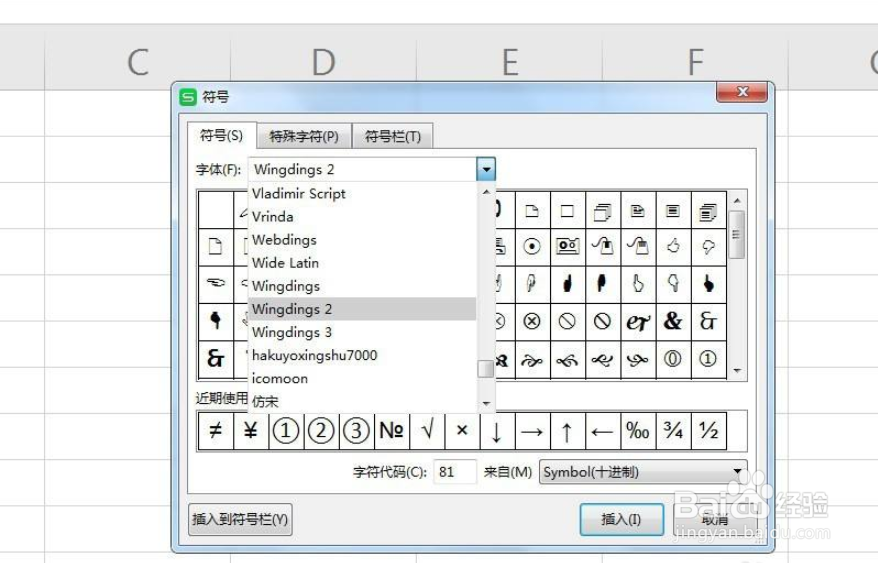The height and width of the screenshot is (563, 878).
Task: Pick circled one in the symbol grid
Action: tap(708, 359)
